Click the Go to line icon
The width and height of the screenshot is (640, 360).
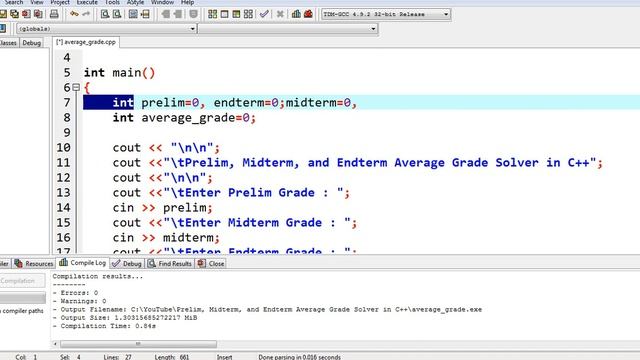[145, 14]
